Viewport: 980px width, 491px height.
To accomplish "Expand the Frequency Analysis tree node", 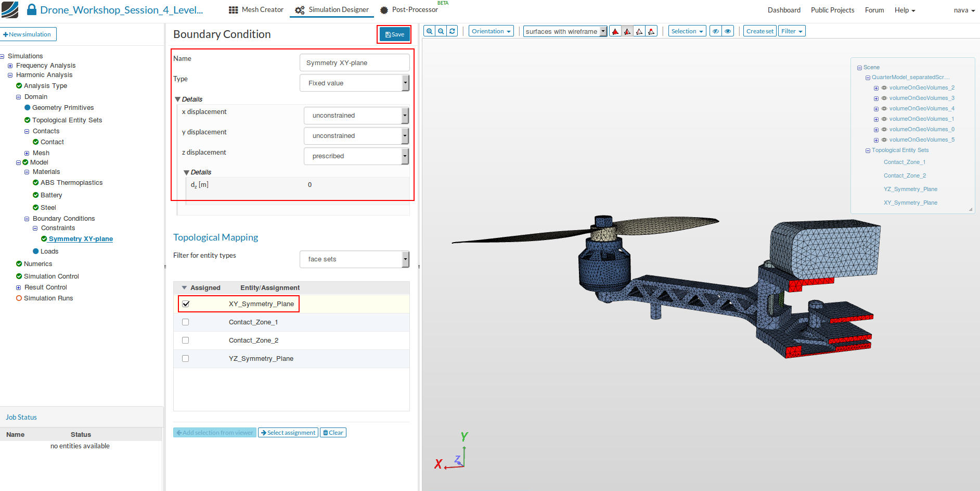I will click(x=10, y=66).
